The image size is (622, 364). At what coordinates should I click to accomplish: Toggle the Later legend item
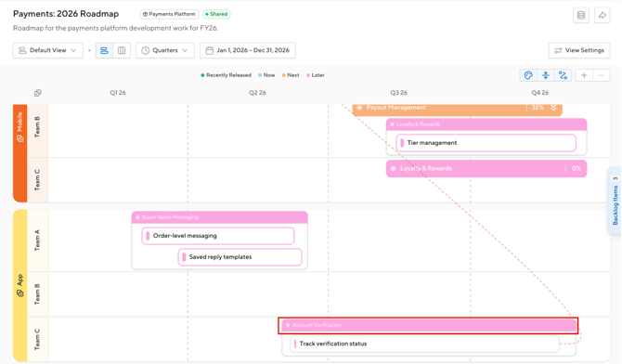point(315,75)
